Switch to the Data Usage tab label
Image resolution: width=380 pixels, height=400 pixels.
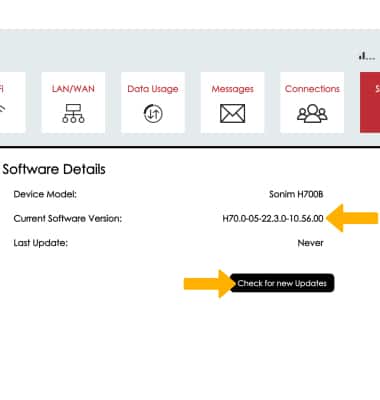(x=153, y=89)
